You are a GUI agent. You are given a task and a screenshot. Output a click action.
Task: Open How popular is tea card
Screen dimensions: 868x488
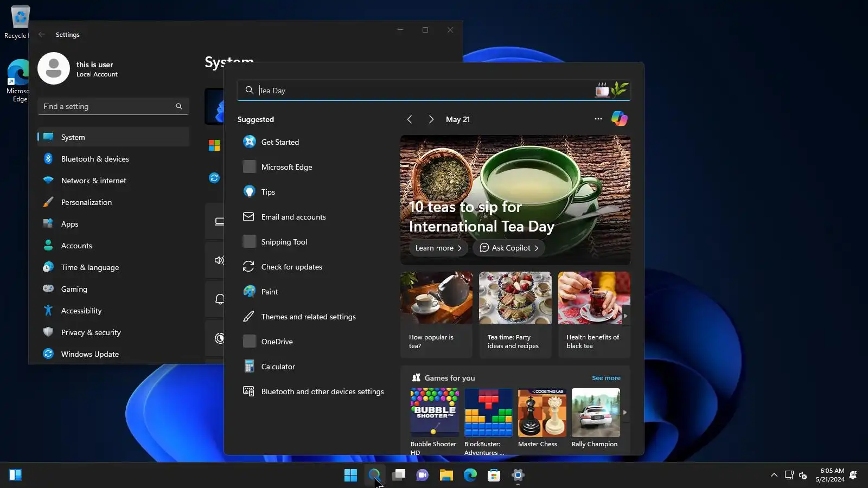[436, 315]
